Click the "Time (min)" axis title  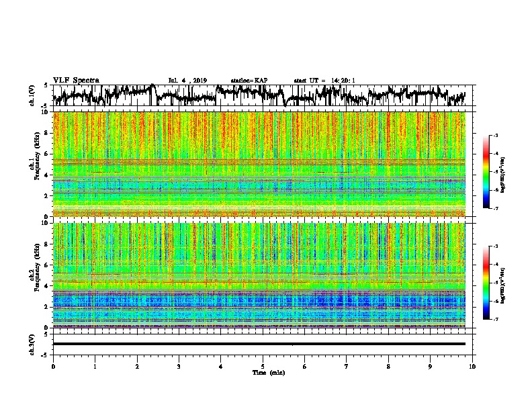[269, 373]
